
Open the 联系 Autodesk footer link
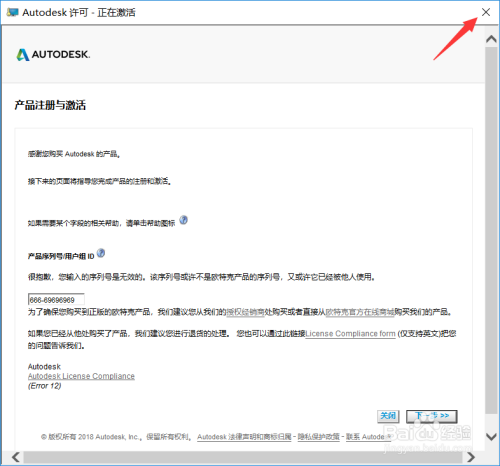[x=368, y=437]
